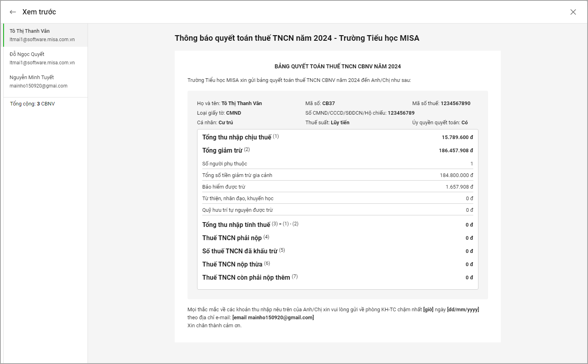
Task: Click the Tổng cộng 3 CBNV summary
Action: pyautogui.click(x=32, y=104)
